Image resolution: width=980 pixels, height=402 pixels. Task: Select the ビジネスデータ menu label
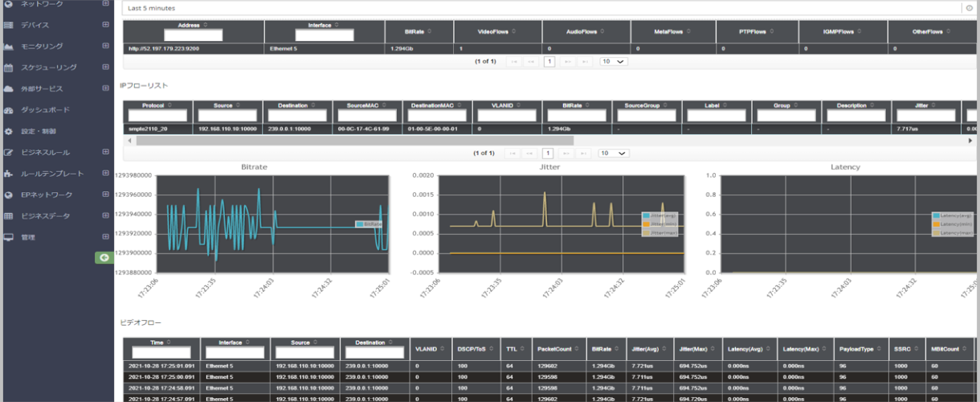point(45,216)
